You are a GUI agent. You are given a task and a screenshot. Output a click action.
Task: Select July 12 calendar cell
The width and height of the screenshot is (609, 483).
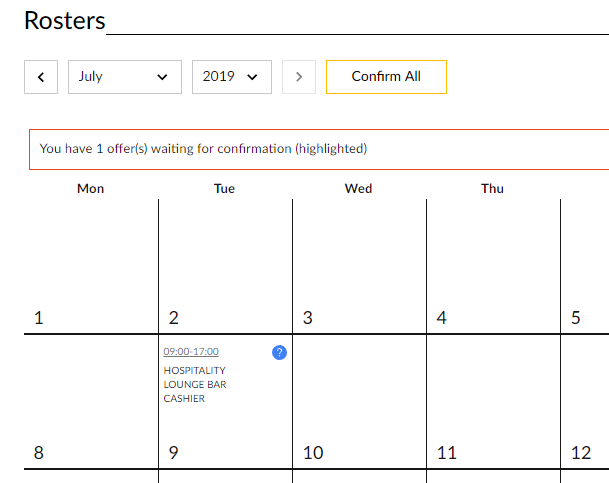tap(585, 401)
